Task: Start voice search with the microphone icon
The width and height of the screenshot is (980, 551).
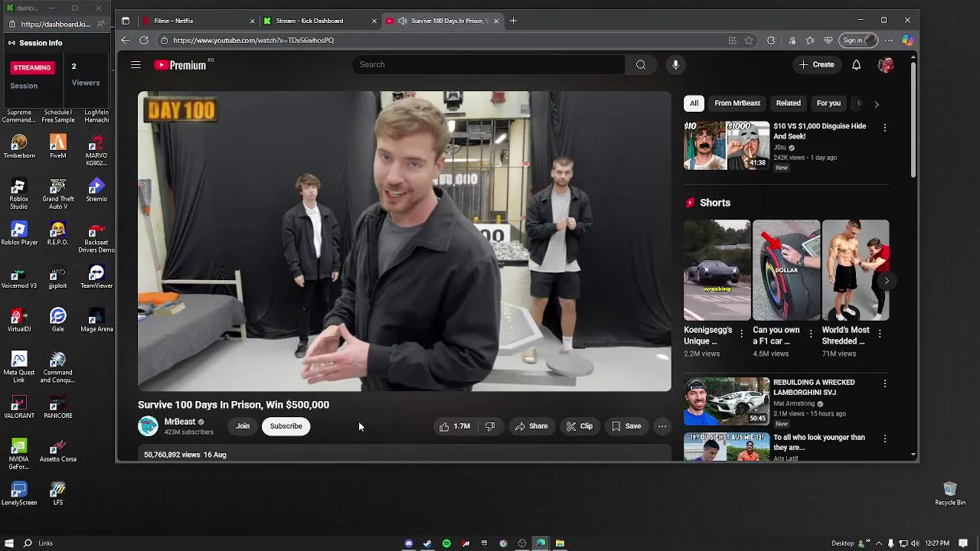Action: 675,65
